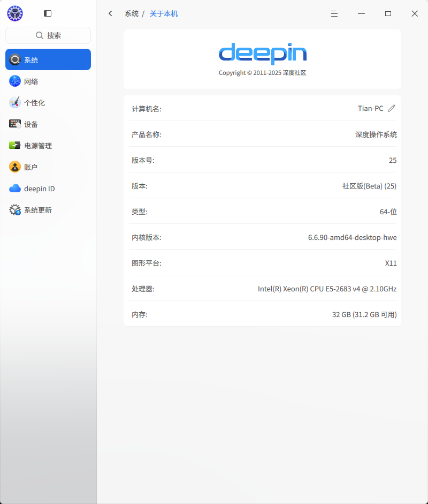
Task: Select the computer name Tian-PC
Action: pos(371,108)
